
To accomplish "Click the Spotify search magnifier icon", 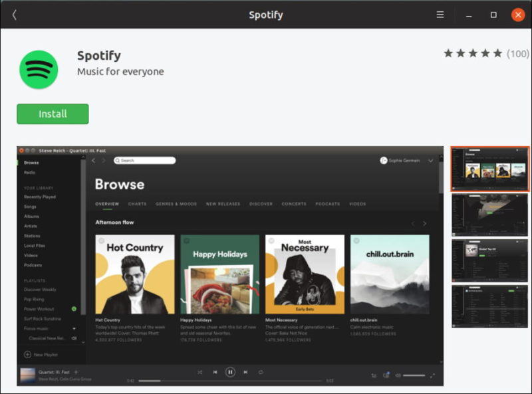I will (118, 160).
